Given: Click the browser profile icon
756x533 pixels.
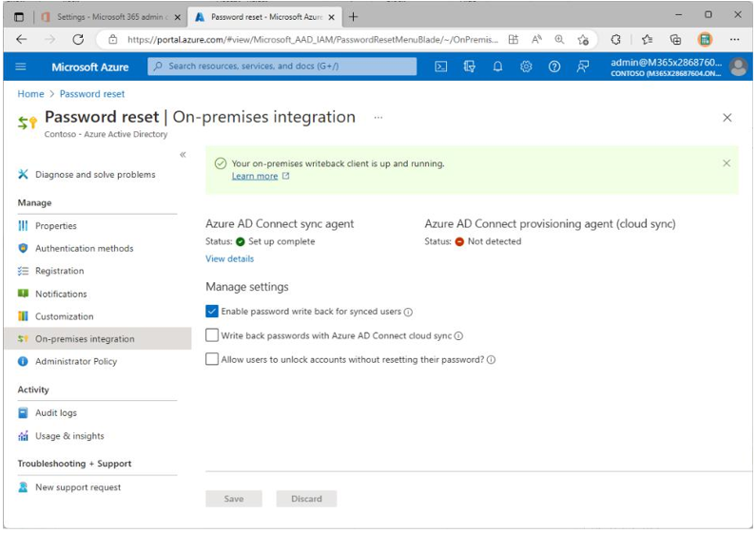Looking at the screenshot, I should pyautogui.click(x=705, y=40).
